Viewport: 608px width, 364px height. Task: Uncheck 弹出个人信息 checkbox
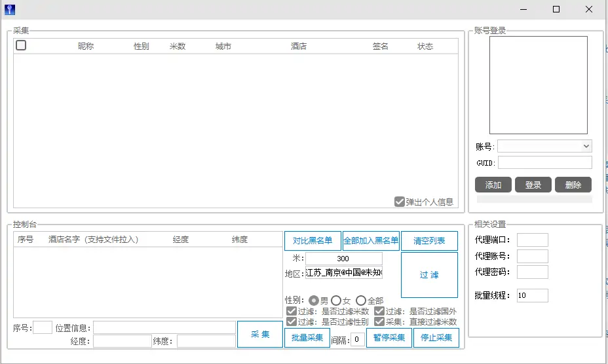[x=400, y=202]
